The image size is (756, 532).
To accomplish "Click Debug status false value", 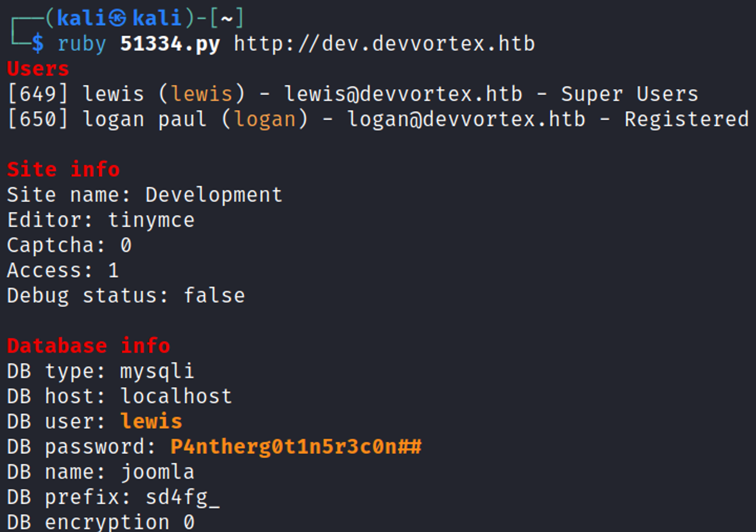I will (x=214, y=295).
